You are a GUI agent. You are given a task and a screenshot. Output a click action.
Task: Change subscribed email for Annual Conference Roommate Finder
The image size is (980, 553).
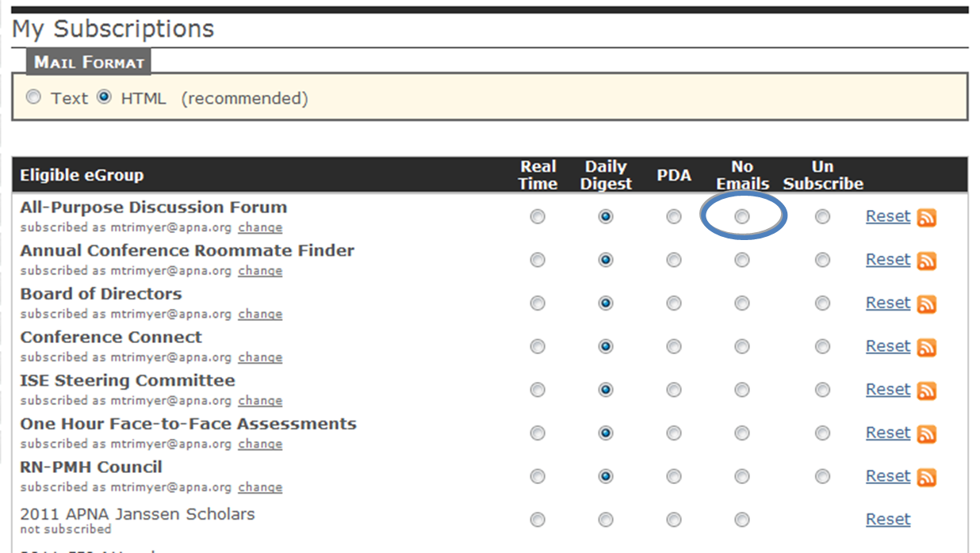pyautogui.click(x=260, y=271)
